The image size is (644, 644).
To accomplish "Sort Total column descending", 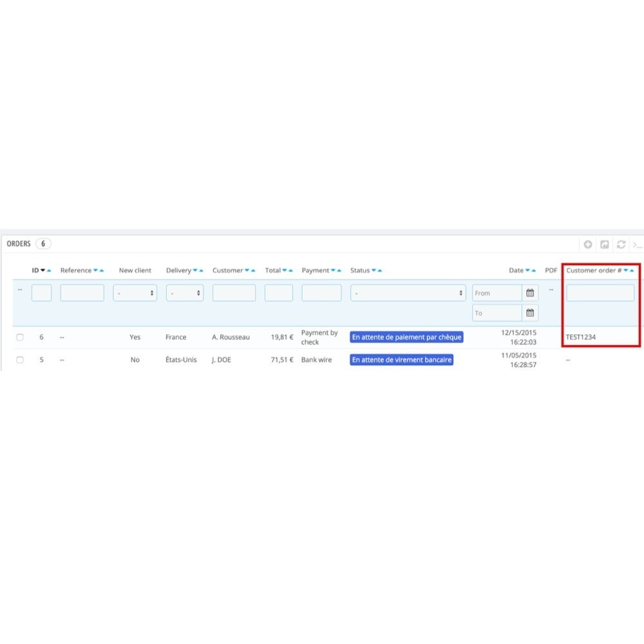I will [x=284, y=270].
